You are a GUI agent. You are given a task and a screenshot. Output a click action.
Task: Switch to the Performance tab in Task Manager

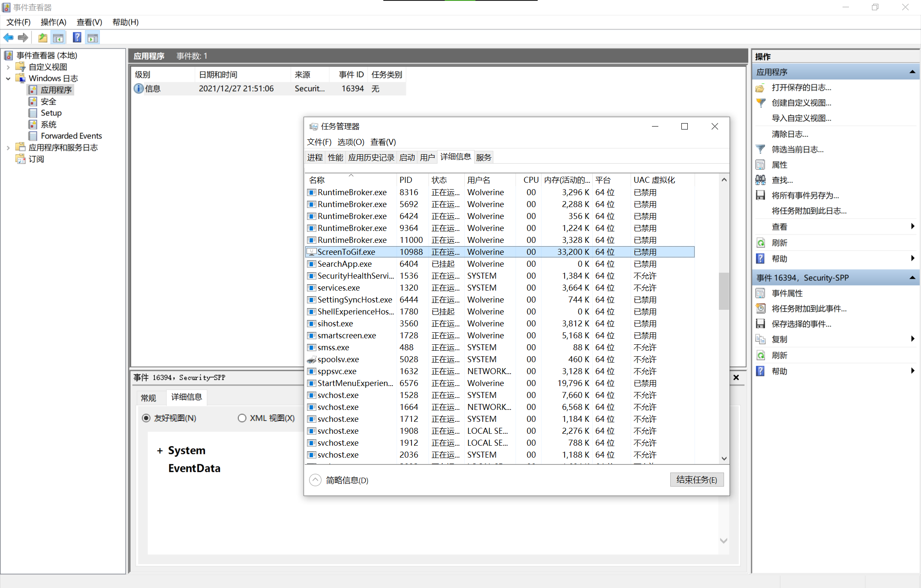pos(335,158)
